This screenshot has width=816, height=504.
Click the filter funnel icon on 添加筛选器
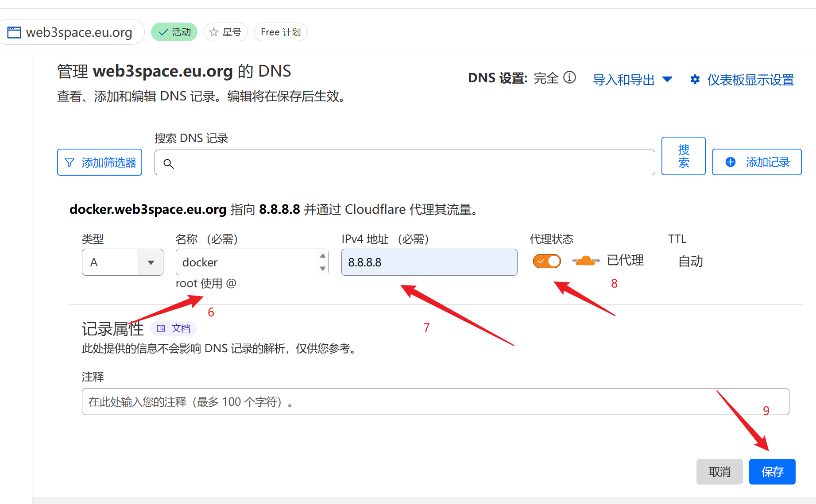70,162
